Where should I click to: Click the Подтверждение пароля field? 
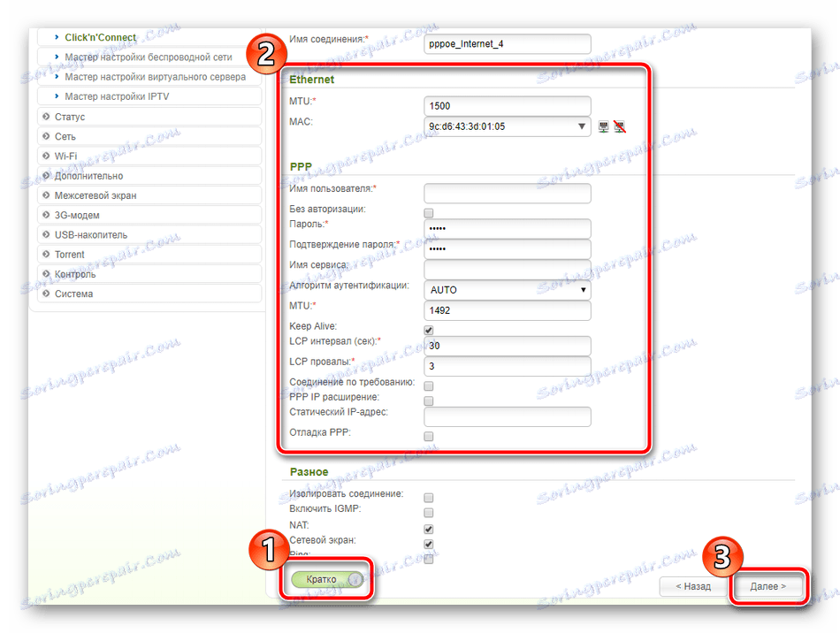click(507, 249)
